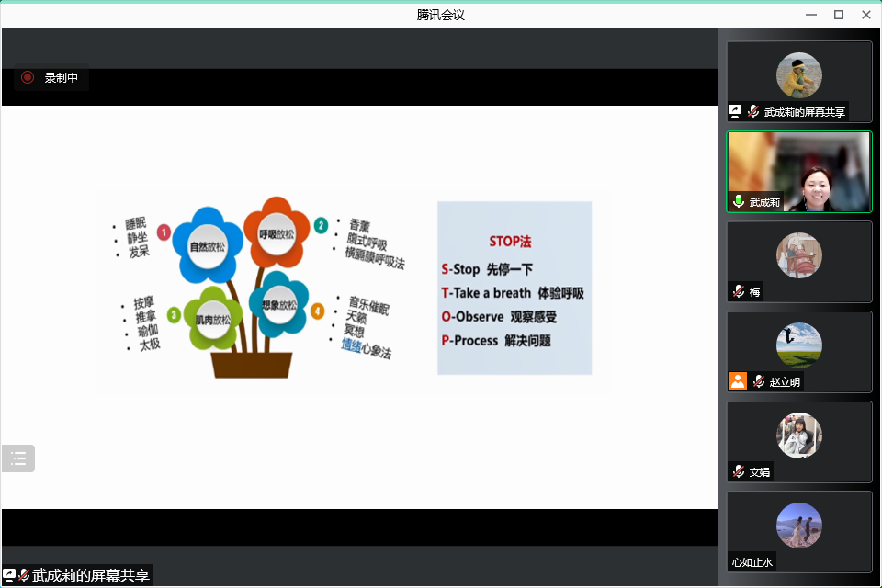This screenshot has width=882, height=588.
Task: Select 心如止水's participant avatar
Action: click(798, 526)
